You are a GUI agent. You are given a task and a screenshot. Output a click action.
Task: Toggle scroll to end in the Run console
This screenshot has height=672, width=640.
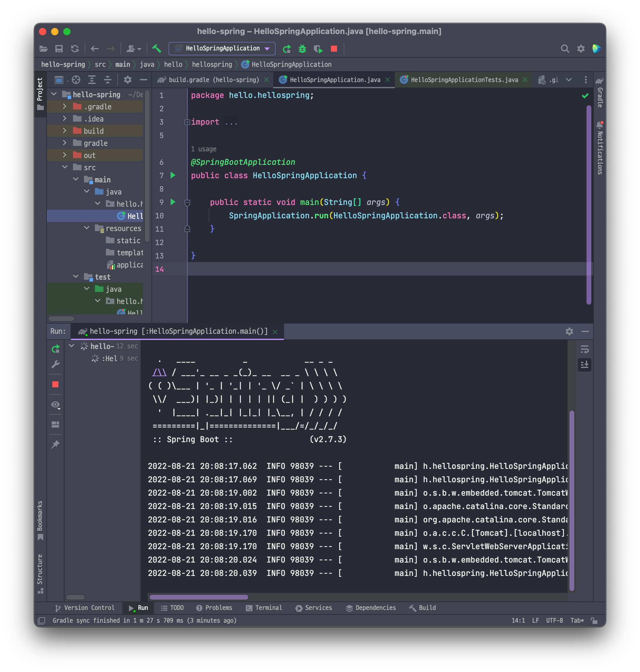(584, 365)
